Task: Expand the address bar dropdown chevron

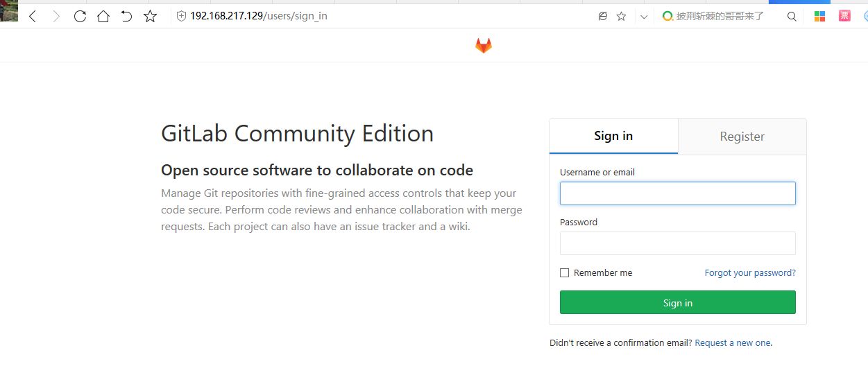Action: 644,17
